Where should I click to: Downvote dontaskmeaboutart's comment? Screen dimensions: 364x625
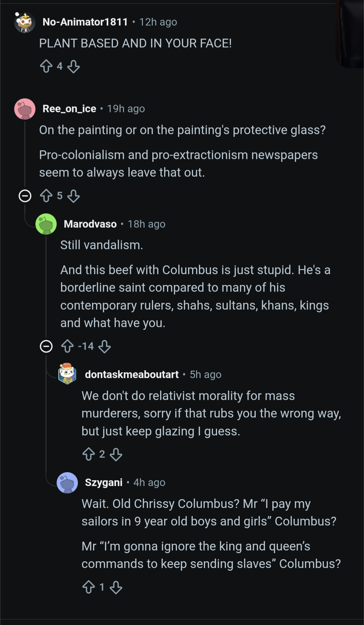pos(116,454)
